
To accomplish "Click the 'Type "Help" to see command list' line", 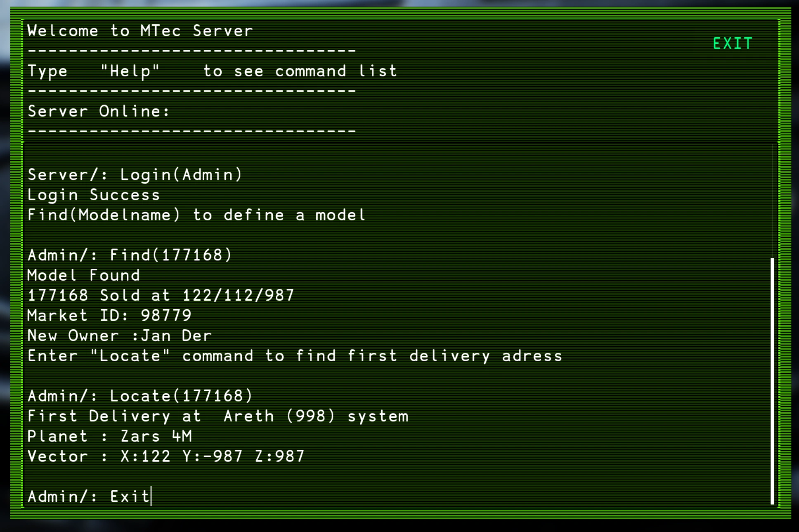I will pyautogui.click(x=212, y=71).
